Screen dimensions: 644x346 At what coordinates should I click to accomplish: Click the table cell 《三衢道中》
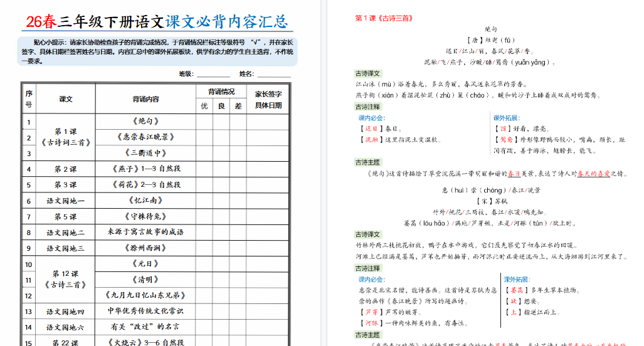click(145, 153)
